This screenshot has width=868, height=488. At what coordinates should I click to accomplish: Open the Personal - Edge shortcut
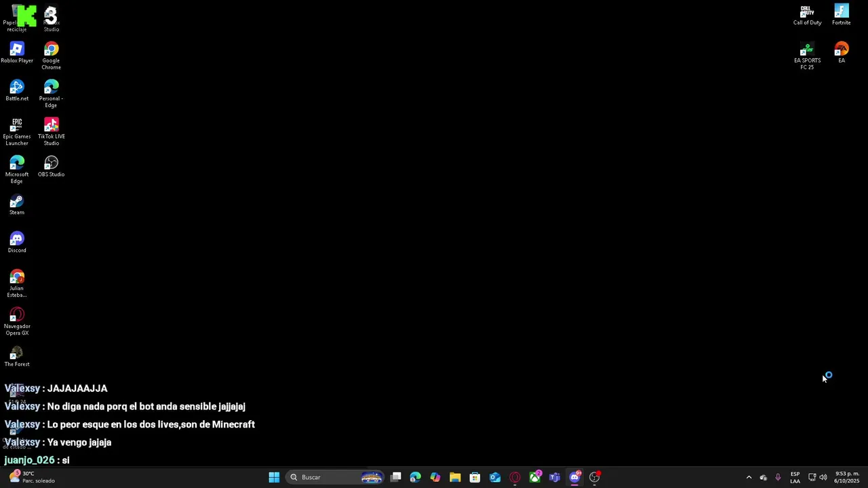(x=51, y=94)
